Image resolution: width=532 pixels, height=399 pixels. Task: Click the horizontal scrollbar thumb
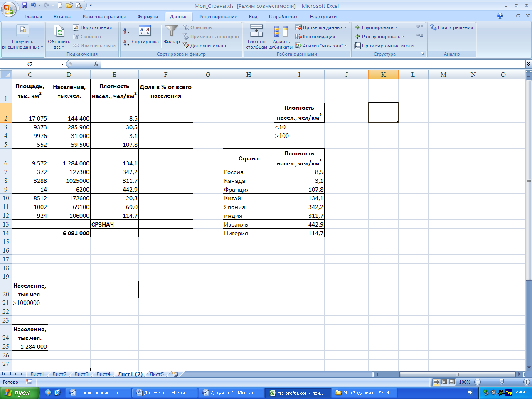(x=457, y=374)
